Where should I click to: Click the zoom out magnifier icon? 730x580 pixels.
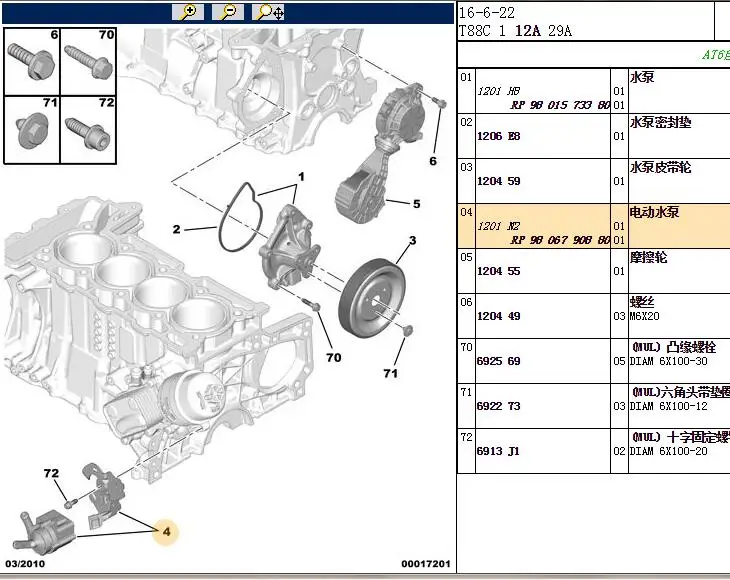point(228,12)
